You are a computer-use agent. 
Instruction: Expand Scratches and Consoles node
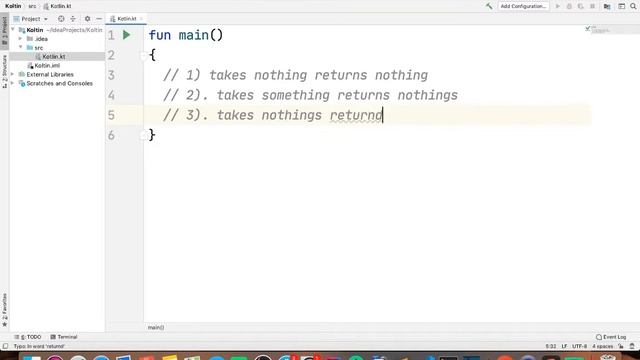[x=13, y=84]
